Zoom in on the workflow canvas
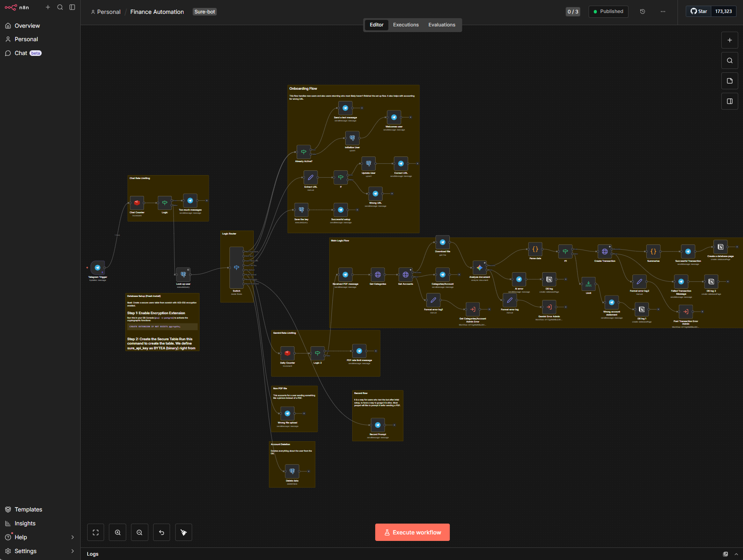 tap(118, 532)
